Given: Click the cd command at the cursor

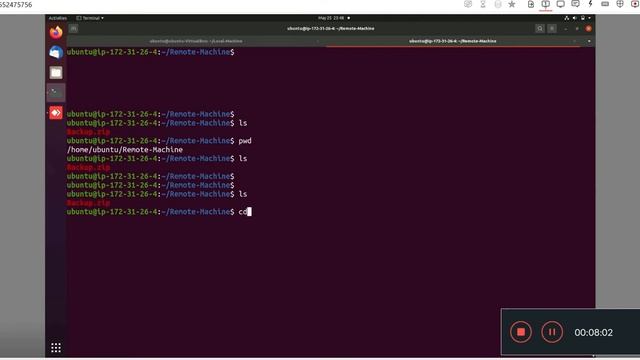Looking at the screenshot, I should 242,211.
